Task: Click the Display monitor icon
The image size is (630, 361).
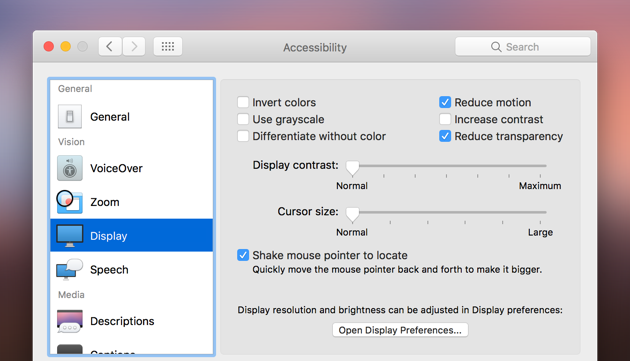Action: [70, 236]
